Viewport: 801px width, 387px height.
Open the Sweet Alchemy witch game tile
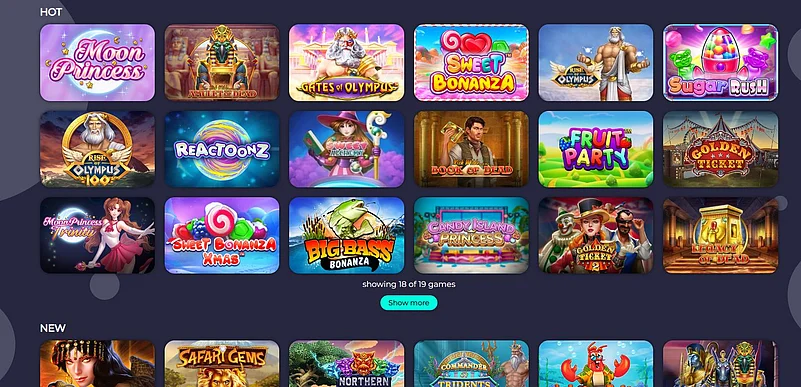point(346,149)
